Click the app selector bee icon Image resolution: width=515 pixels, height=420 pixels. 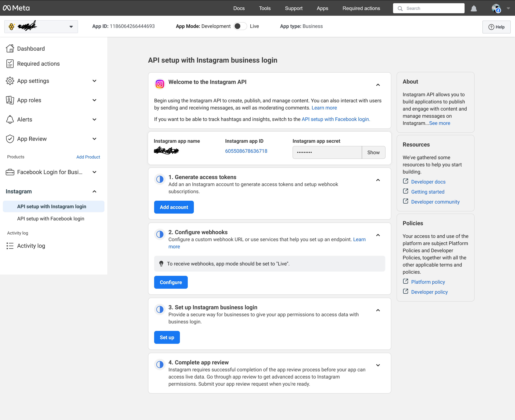[x=12, y=27]
